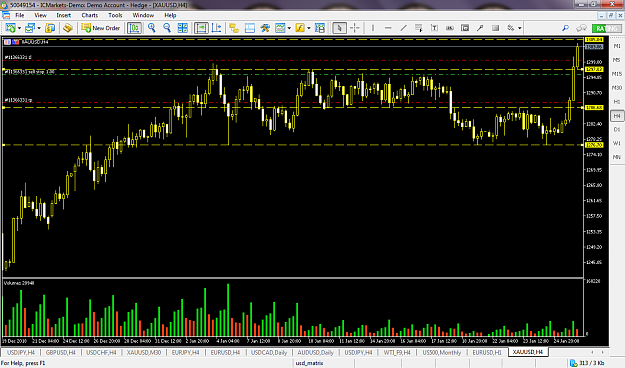Click the New Order button
The width and height of the screenshot is (625, 368).
point(100,28)
